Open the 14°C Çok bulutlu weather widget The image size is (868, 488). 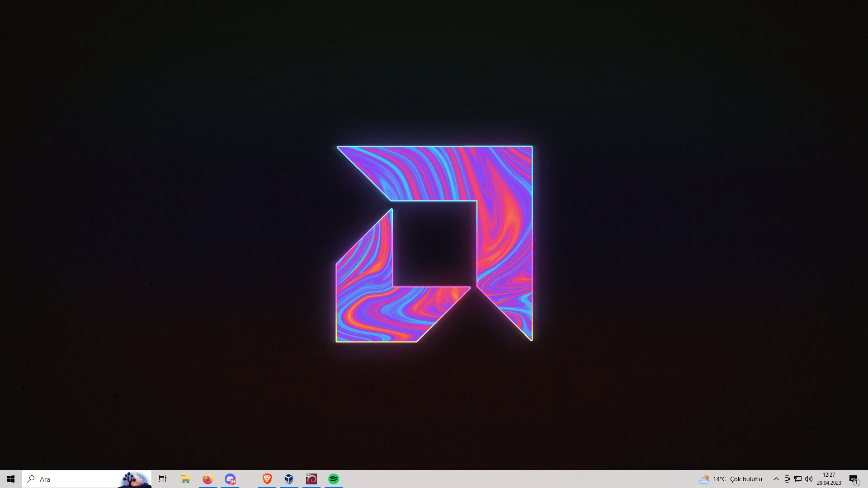[x=730, y=479]
